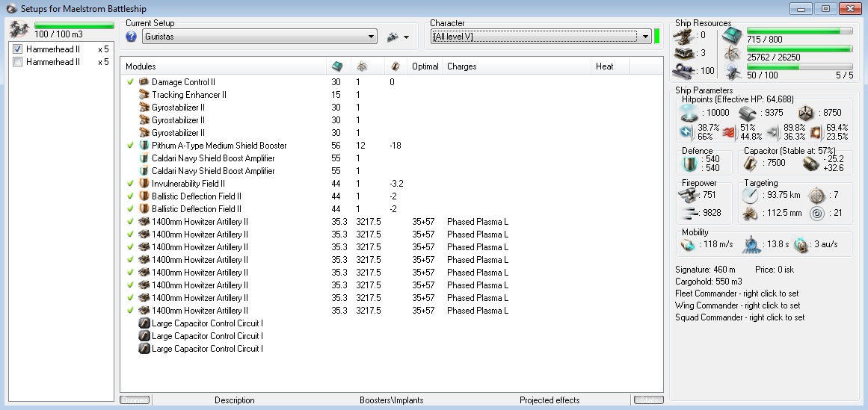This screenshot has width=868, height=410.
Task: Click the drone bay 100/100 m3 bar
Action: 74,25
